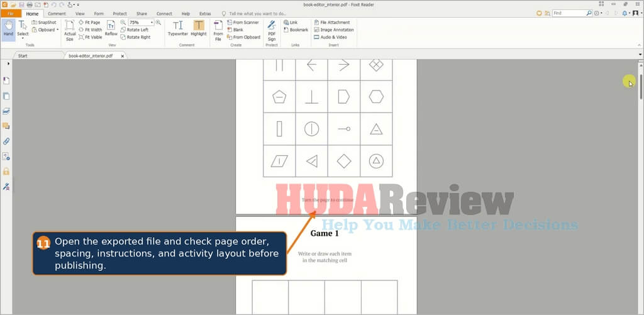Switch to the Comment ribbon tab
The image size is (644, 315).
point(57,14)
